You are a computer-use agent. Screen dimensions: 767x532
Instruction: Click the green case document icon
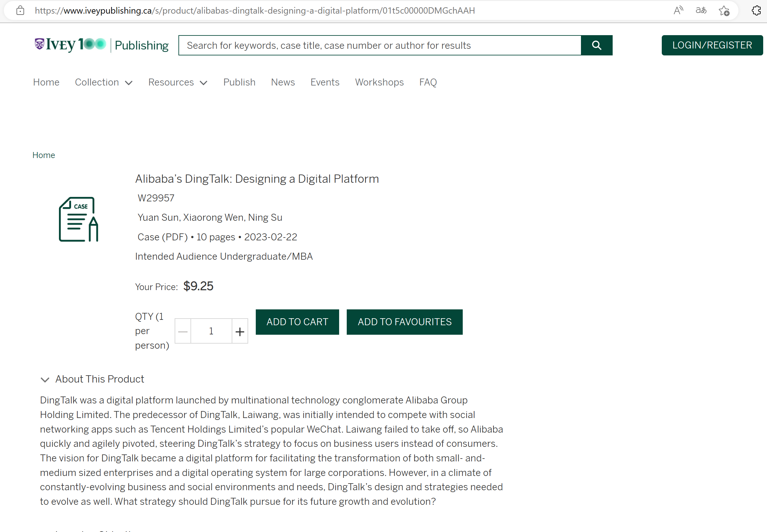tap(78, 219)
